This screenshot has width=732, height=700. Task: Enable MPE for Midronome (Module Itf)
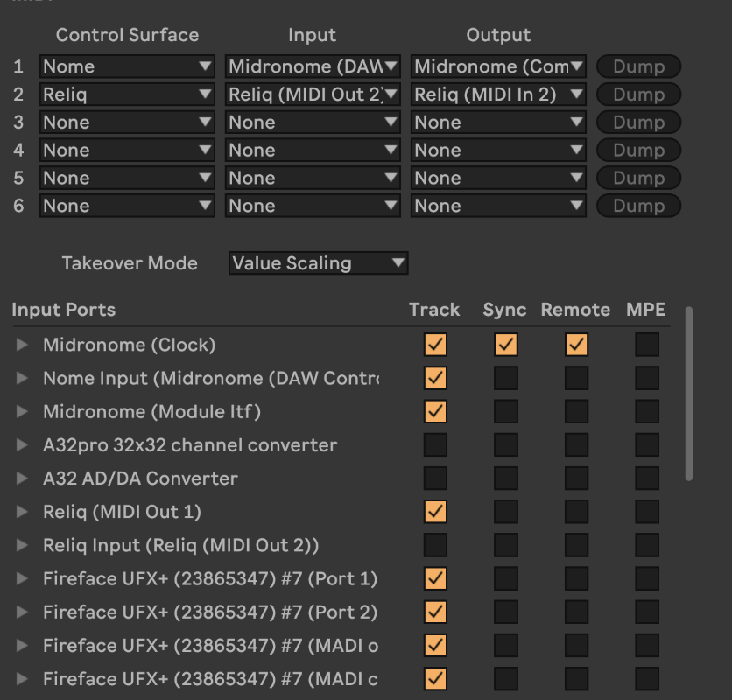point(647,411)
